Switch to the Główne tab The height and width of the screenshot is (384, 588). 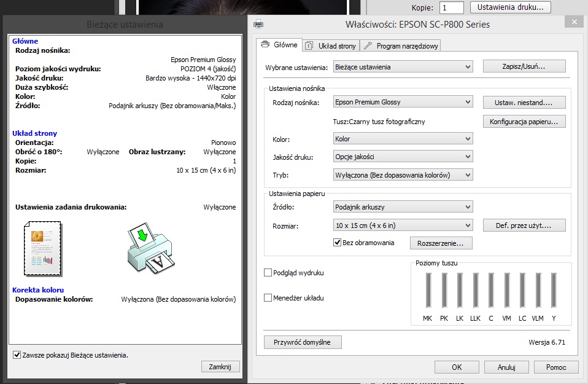(x=279, y=45)
